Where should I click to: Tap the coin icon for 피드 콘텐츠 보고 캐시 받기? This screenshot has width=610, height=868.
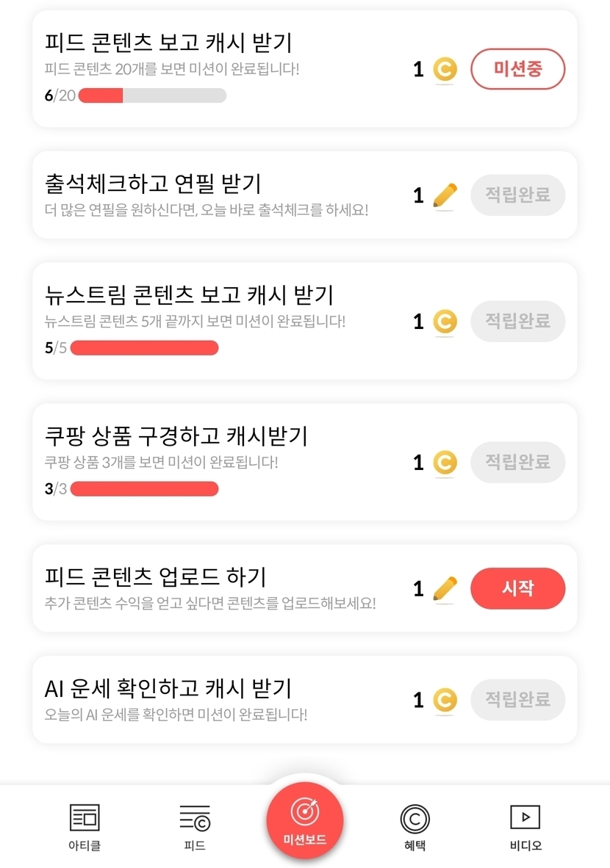click(x=444, y=70)
